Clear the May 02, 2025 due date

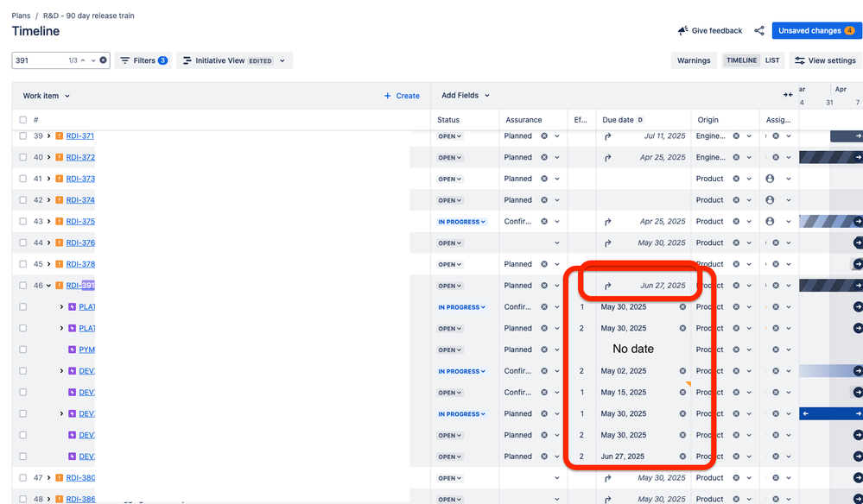682,371
